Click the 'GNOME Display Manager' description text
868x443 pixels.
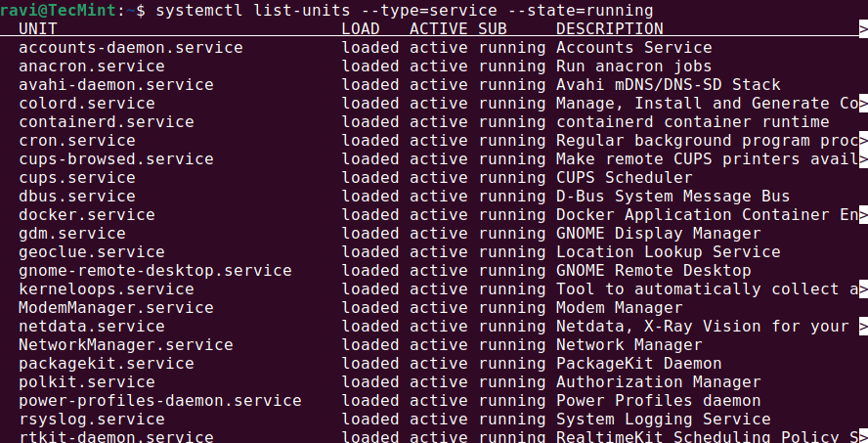pos(658,234)
